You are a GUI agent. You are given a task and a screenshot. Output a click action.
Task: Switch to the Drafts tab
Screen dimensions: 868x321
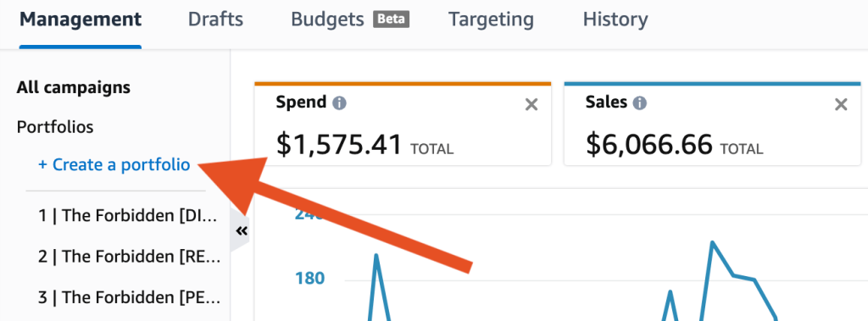[x=215, y=20]
